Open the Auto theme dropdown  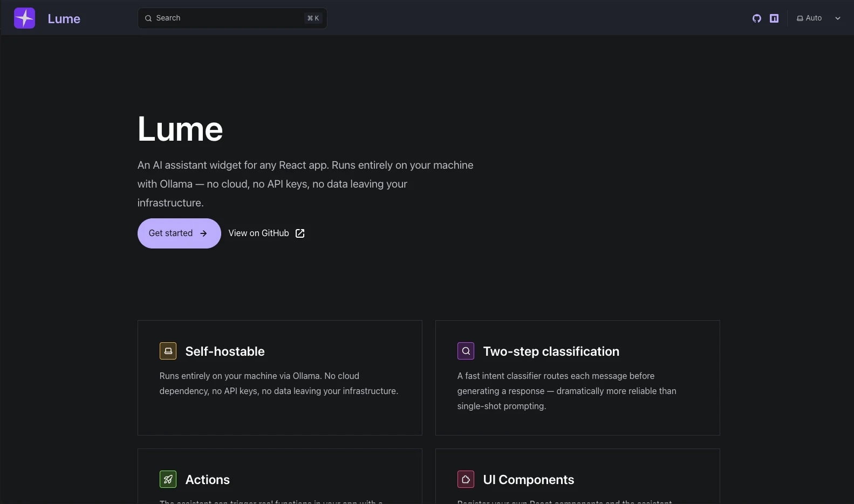pyautogui.click(x=819, y=18)
